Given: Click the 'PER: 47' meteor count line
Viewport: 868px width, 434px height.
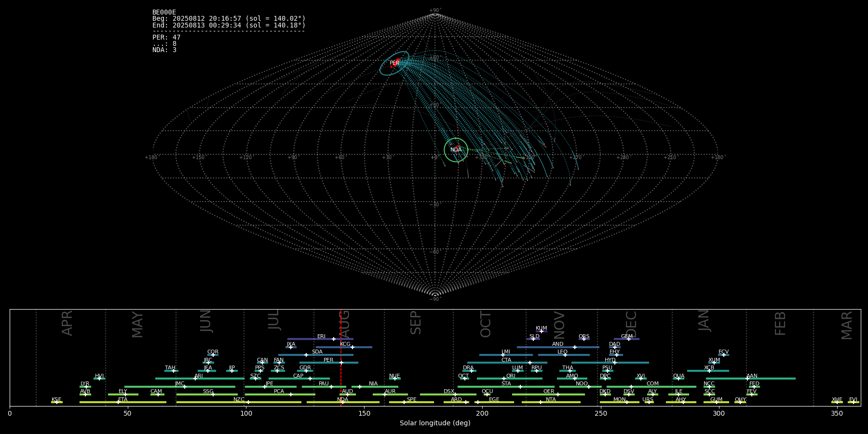Looking at the screenshot, I should pos(166,38).
